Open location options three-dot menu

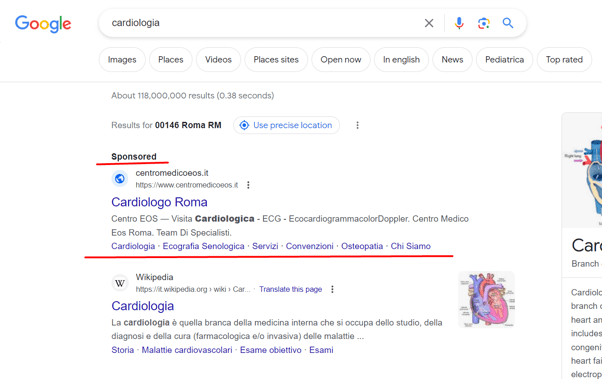point(357,125)
